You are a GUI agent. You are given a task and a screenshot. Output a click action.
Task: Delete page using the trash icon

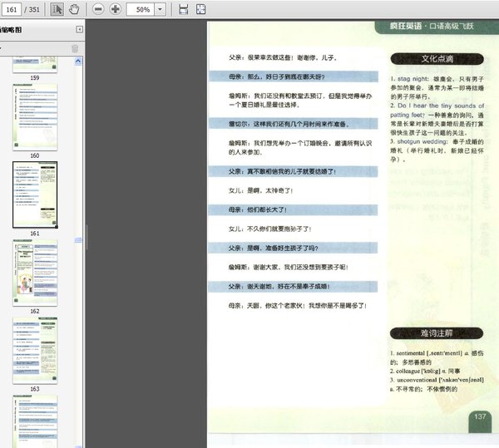point(75,49)
